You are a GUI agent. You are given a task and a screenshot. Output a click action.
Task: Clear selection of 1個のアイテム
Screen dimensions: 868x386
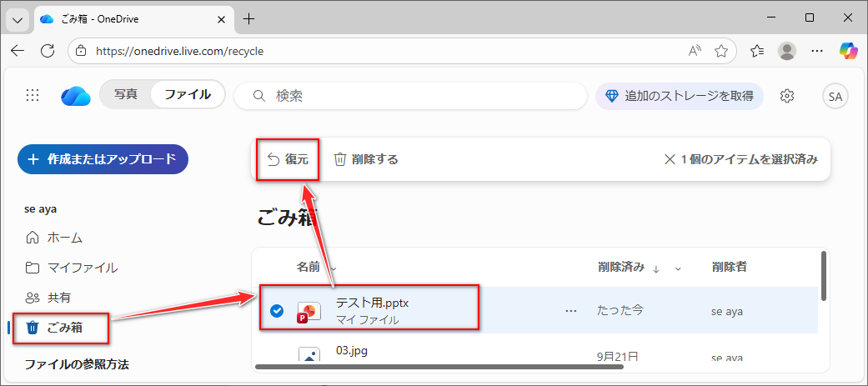(x=740, y=159)
